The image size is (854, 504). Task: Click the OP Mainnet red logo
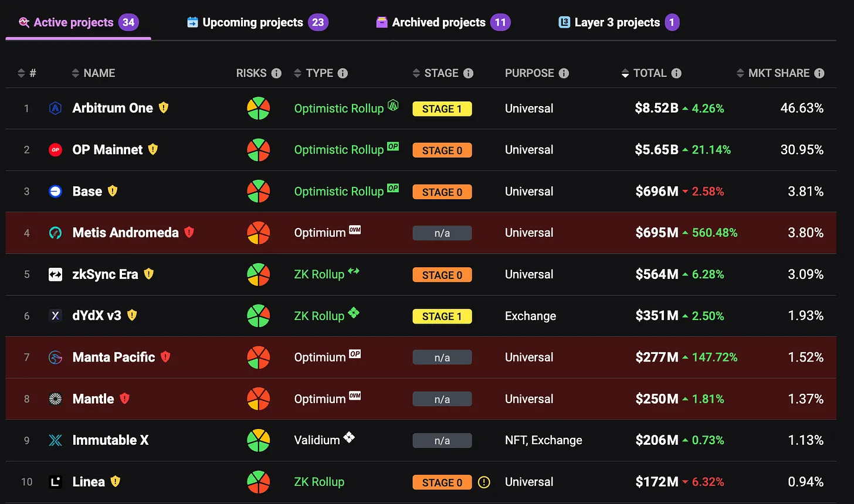[55, 150]
